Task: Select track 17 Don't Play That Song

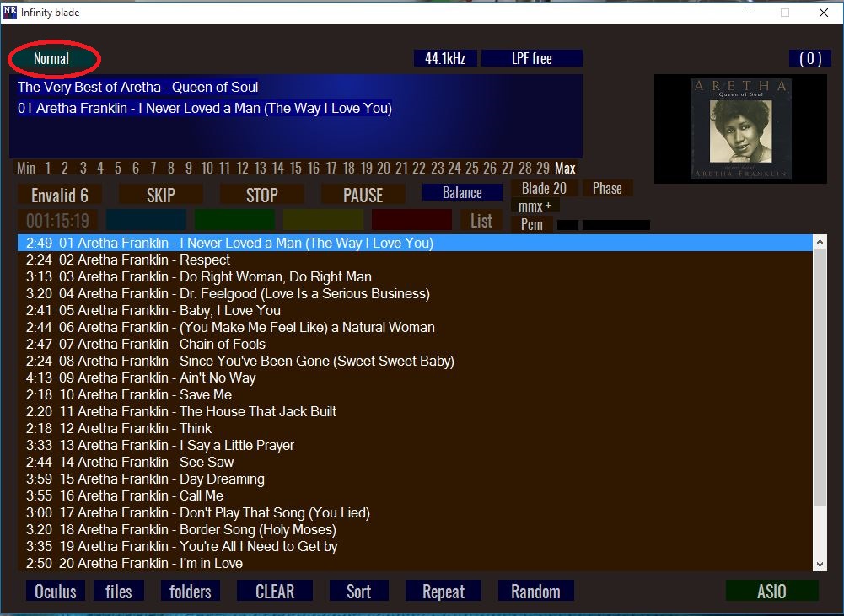Action: (x=415, y=512)
